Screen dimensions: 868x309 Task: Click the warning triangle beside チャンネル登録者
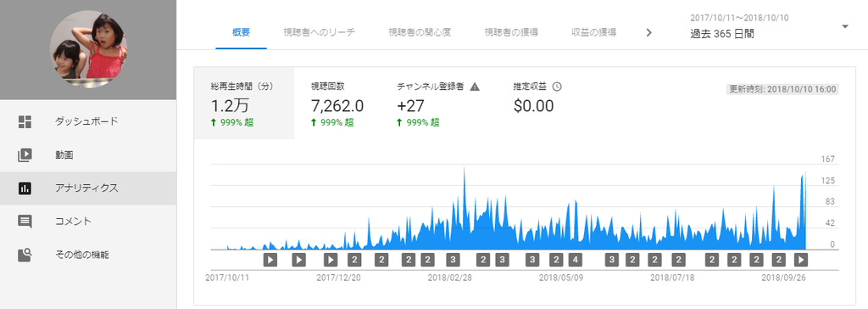tap(475, 87)
